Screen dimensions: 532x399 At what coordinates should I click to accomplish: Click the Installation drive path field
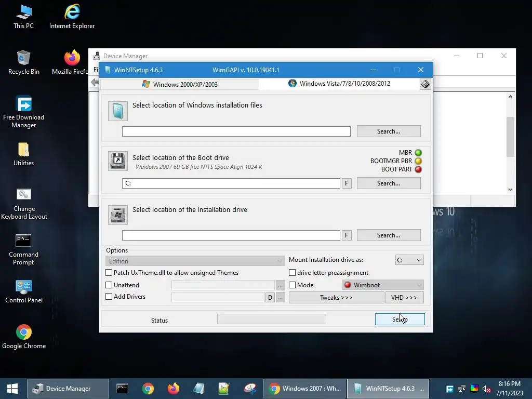[231, 235]
